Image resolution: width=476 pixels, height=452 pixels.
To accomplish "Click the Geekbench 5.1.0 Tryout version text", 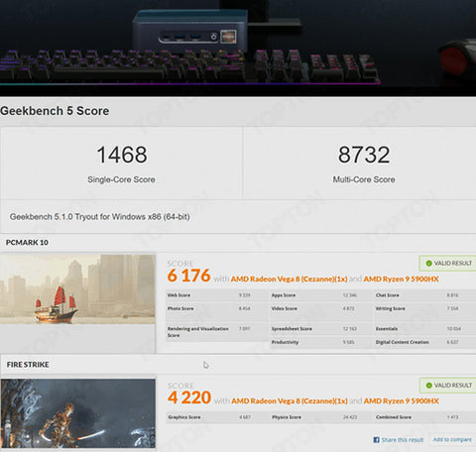I will [99, 217].
